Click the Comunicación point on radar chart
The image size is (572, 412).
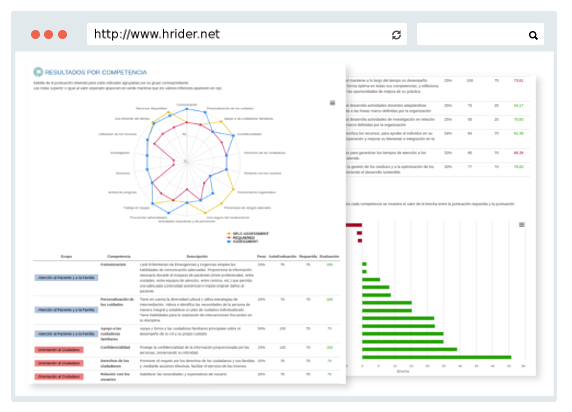tap(187, 109)
